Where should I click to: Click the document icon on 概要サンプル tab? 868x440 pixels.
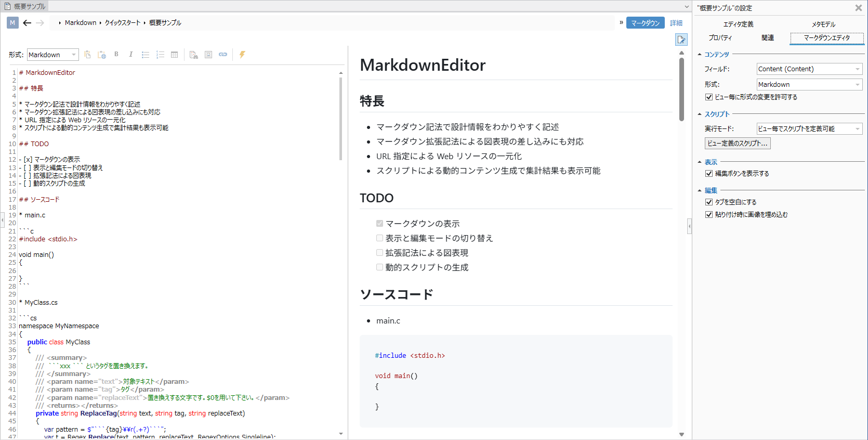pyautogui.click(x=7, y=6)
